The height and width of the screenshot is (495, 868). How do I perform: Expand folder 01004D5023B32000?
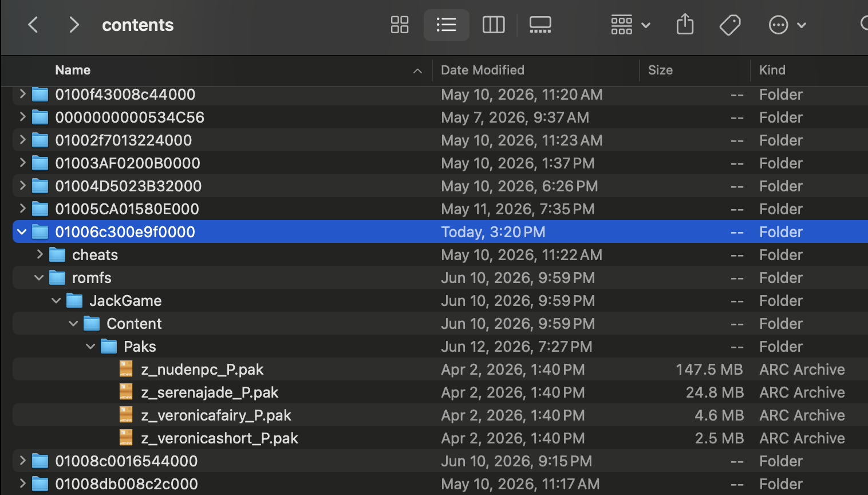pyautogui.click(x=22, y=186)
